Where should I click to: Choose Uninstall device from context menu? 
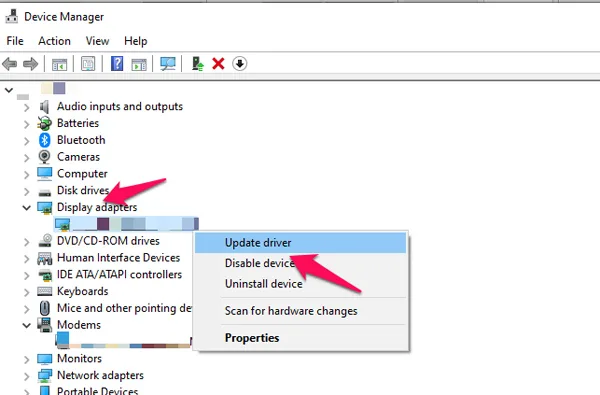(300, 284)
